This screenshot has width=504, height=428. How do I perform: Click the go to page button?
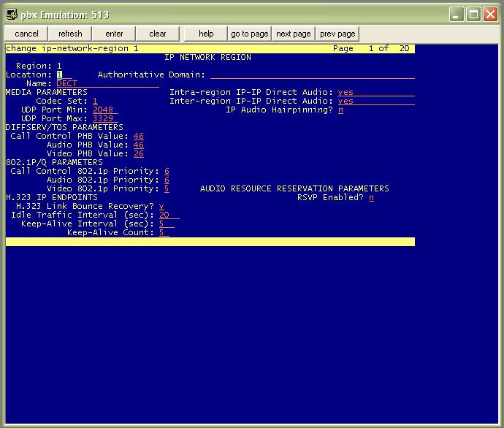(x=249, y=34)
